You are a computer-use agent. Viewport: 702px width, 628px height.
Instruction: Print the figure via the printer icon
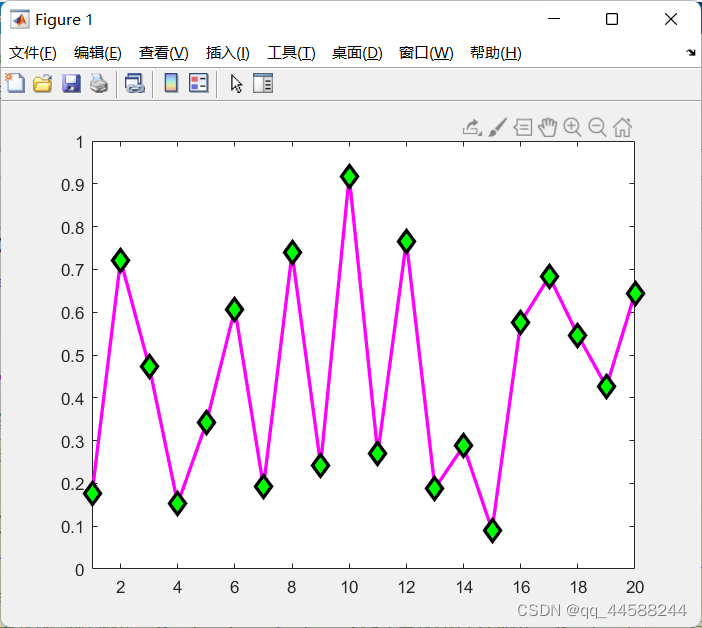(x=99, y=84)
